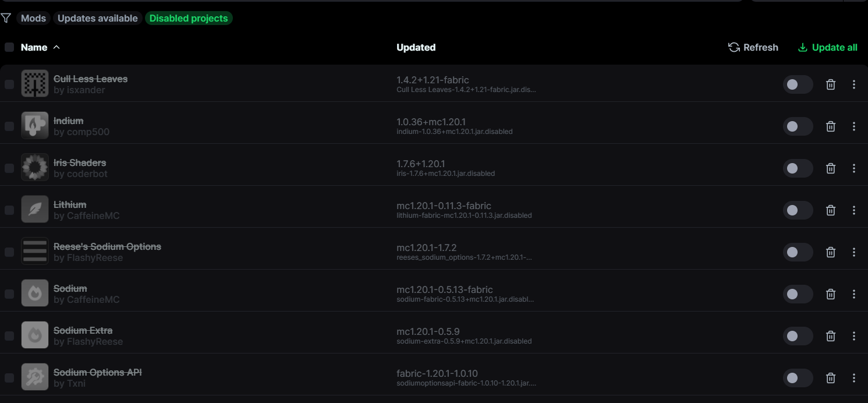868x403 pixels.
Task: Open more options for Lithium
Action: 854,210
